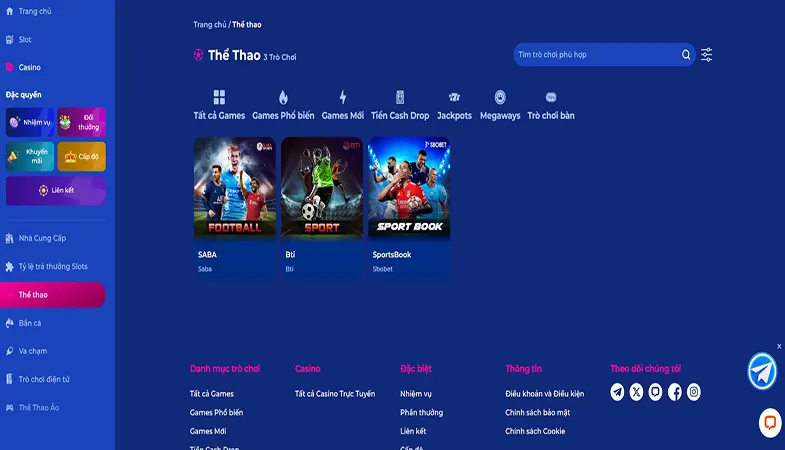Open third footer social icon
This screenshot has width=785, height=450.
point(655,392)
